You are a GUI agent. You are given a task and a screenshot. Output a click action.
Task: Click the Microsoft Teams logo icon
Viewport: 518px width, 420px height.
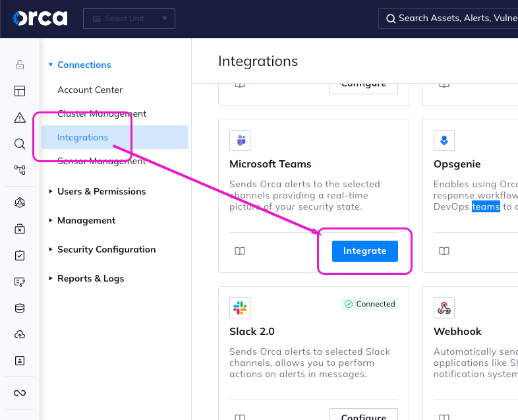pyautogui.click(x=240, y=140)
